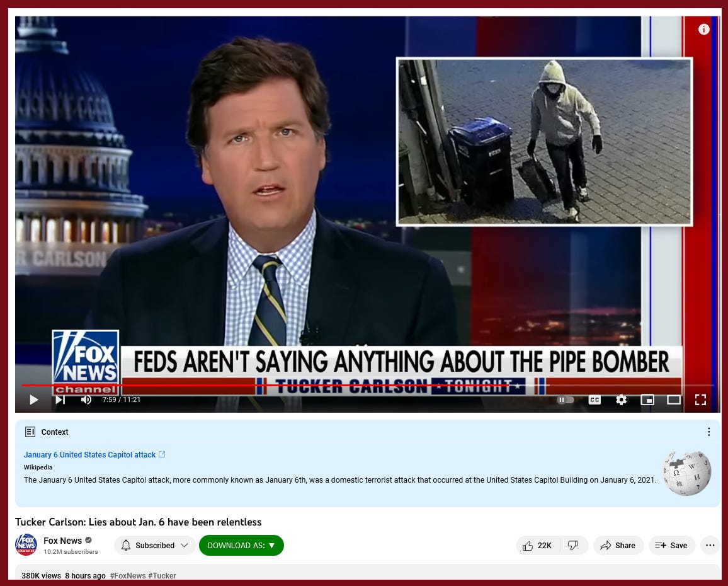Click the Wikipedia source label
Screen dimensions: 728x586
[x=38, y=467]
